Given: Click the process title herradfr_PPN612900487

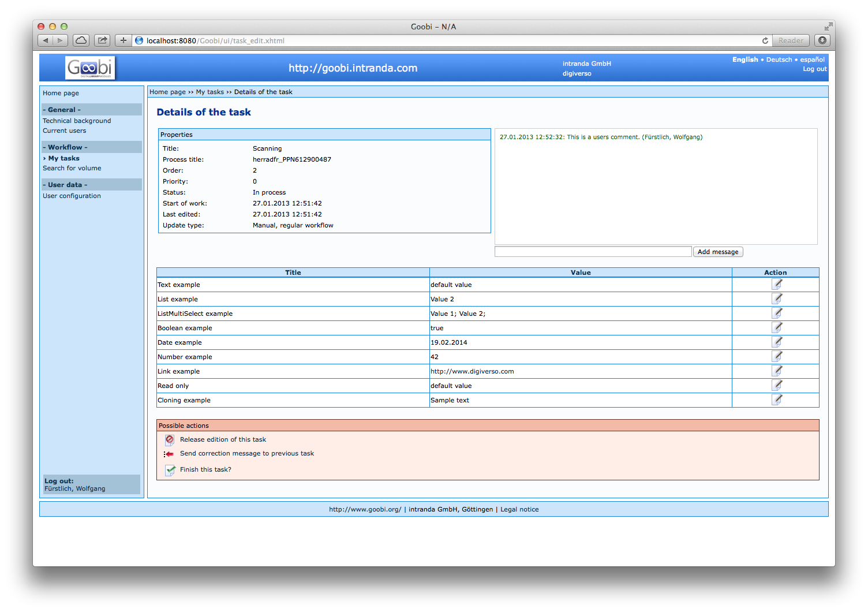Looking at the screenshot, I should (292, 159).
